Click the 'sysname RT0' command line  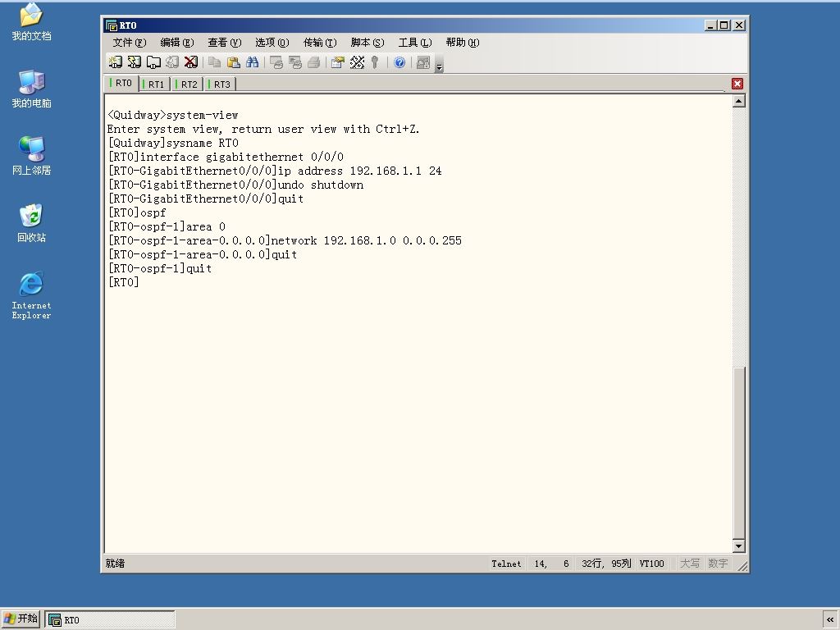tap(173, 143)
